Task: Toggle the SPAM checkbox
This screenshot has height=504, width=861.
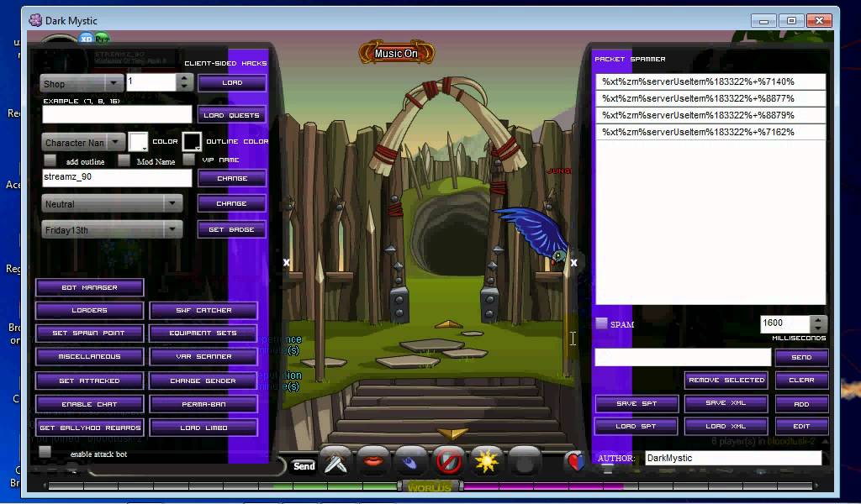Action: click(602, 323)
